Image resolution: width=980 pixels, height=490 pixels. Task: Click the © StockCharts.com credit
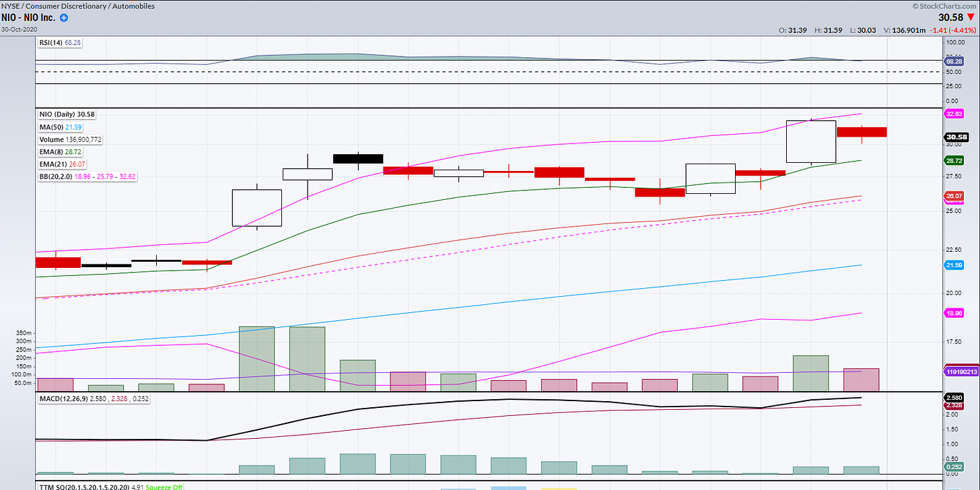pyautogui.click(x=945, y=5)
